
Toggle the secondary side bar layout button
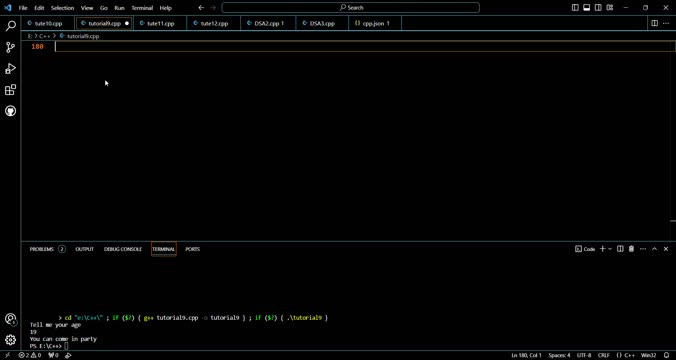click(x=598, y=7)
